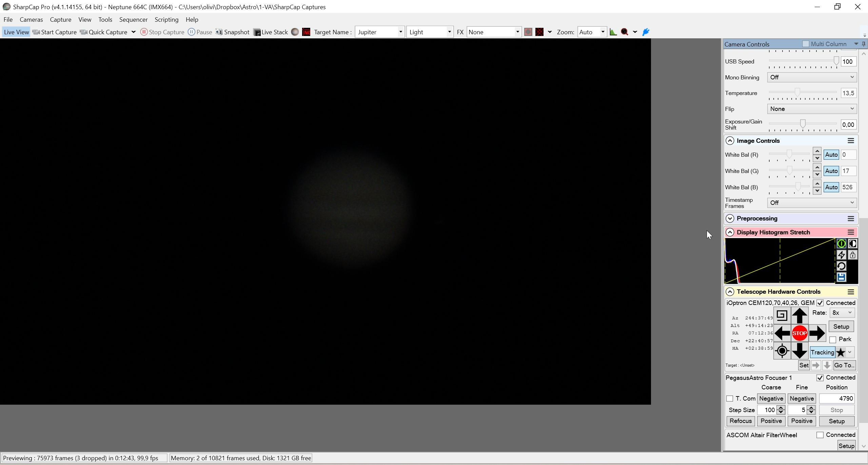Click the USB Speed slider handle
868x465 pixels.
836,61
